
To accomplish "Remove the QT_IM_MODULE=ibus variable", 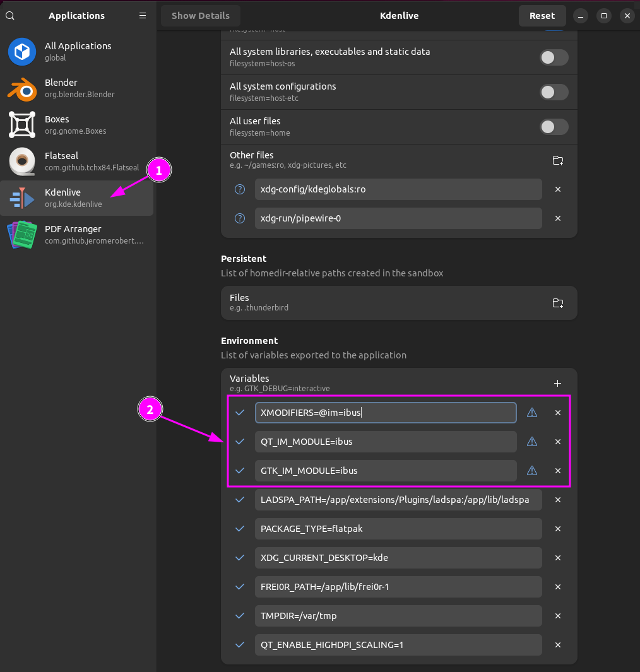I will (x=558, y=442).
